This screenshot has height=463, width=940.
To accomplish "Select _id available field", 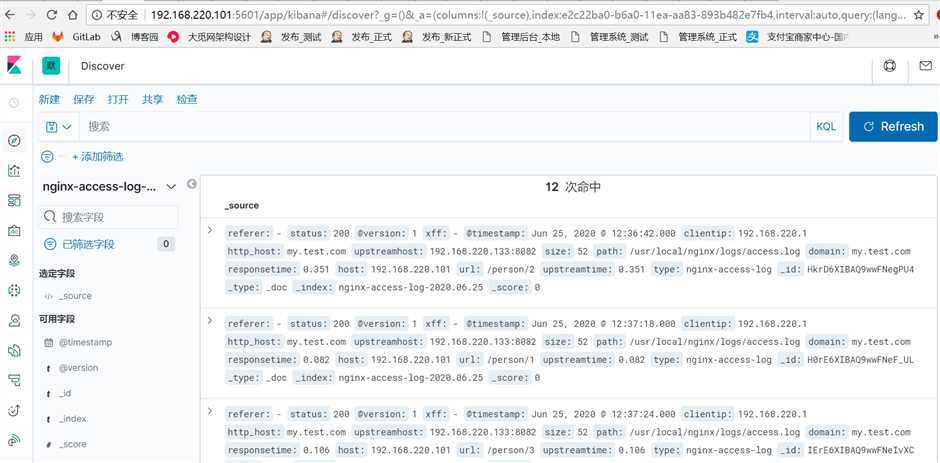I will (65, 393).
